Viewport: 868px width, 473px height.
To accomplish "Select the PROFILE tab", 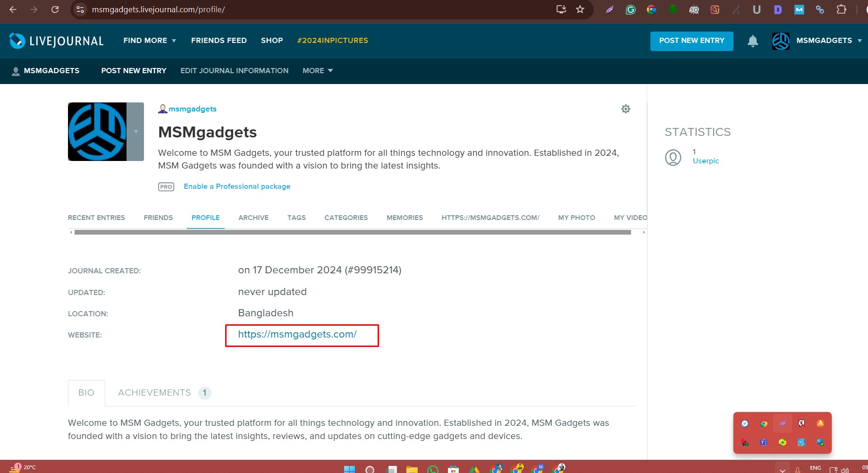I will click(x=206, y=218).
